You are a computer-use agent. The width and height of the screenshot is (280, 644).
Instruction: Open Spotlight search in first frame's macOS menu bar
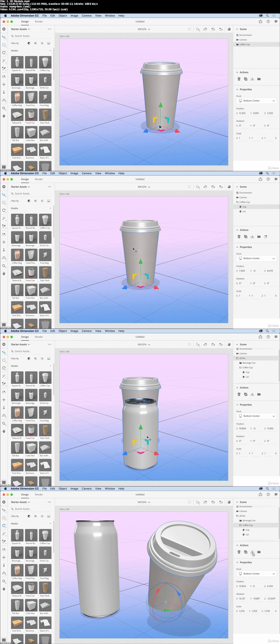pos(267,16)
